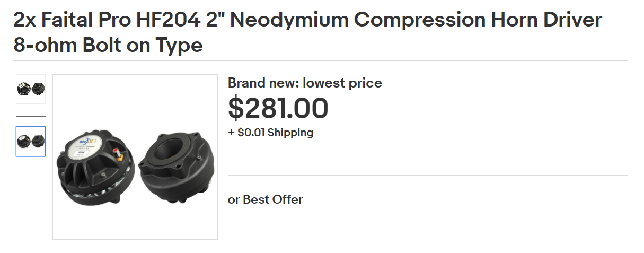Click the "or Best Offer" text
644x253 pixels.
pyautogui.click(x=265, y=200)
